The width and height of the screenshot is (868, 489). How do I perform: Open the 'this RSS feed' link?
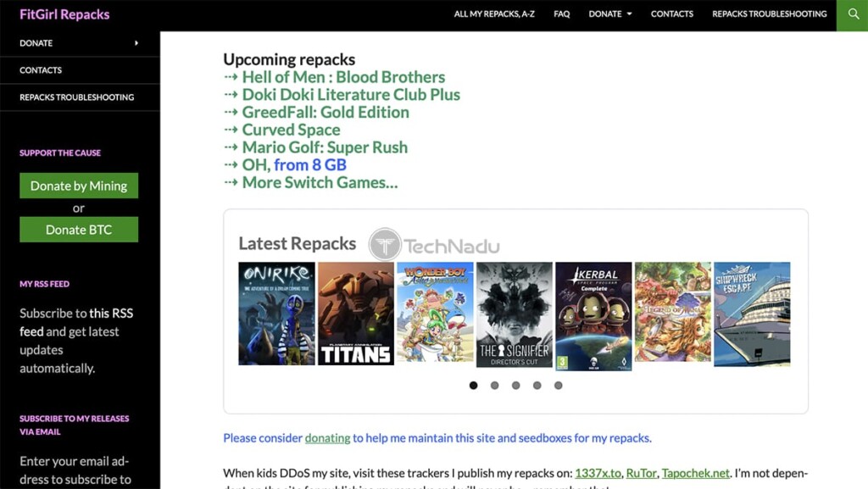pos(76,322)
